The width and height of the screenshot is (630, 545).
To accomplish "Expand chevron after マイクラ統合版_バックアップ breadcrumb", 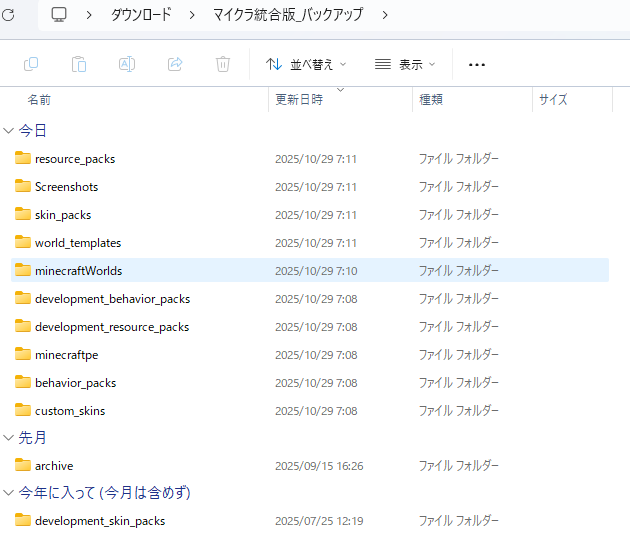I will click(x=385, y=15).
